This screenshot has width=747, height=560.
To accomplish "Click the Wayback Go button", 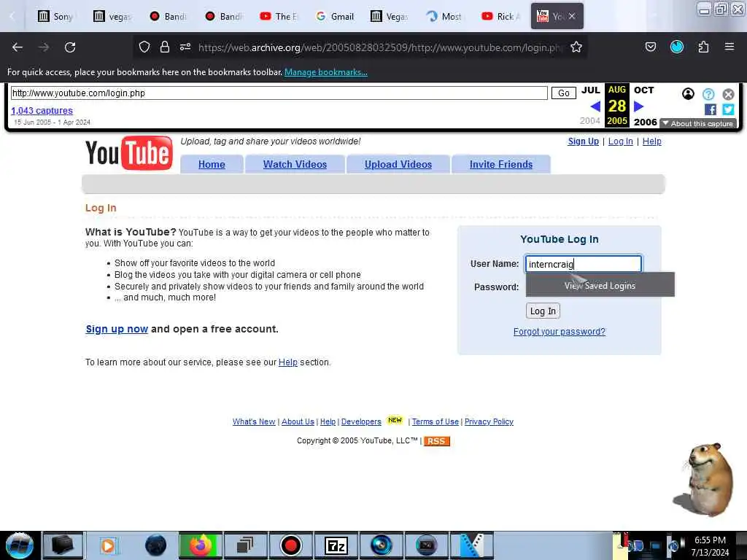I will point(564,93).
